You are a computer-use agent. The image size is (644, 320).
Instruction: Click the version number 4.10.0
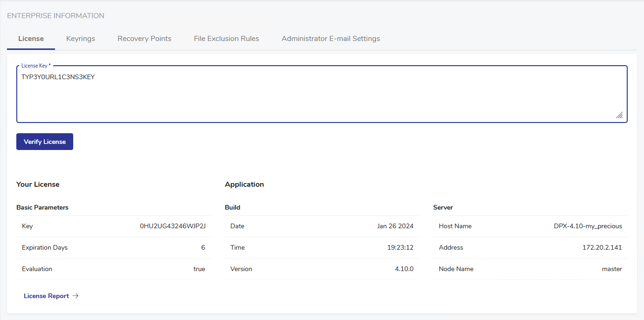[404, 269]
